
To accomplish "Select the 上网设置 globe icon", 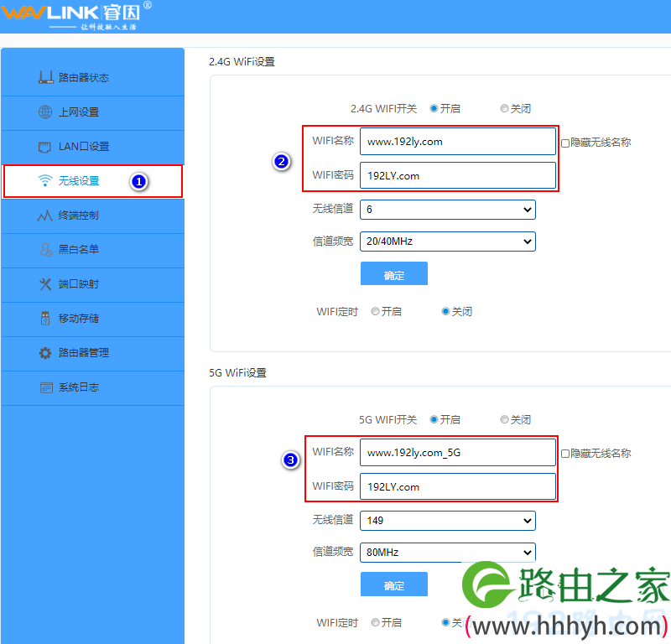I will tap(92, 112).
